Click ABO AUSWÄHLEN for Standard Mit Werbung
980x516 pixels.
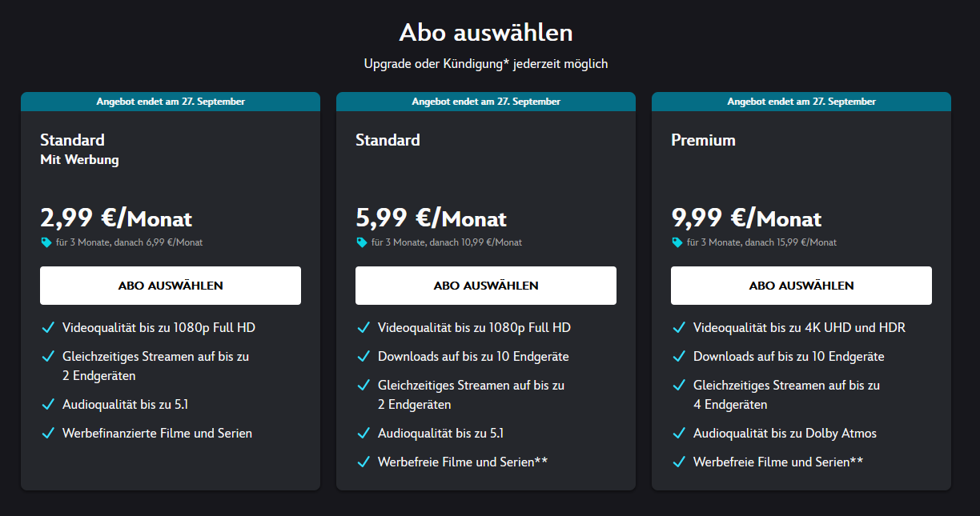[x=170, y=286]
